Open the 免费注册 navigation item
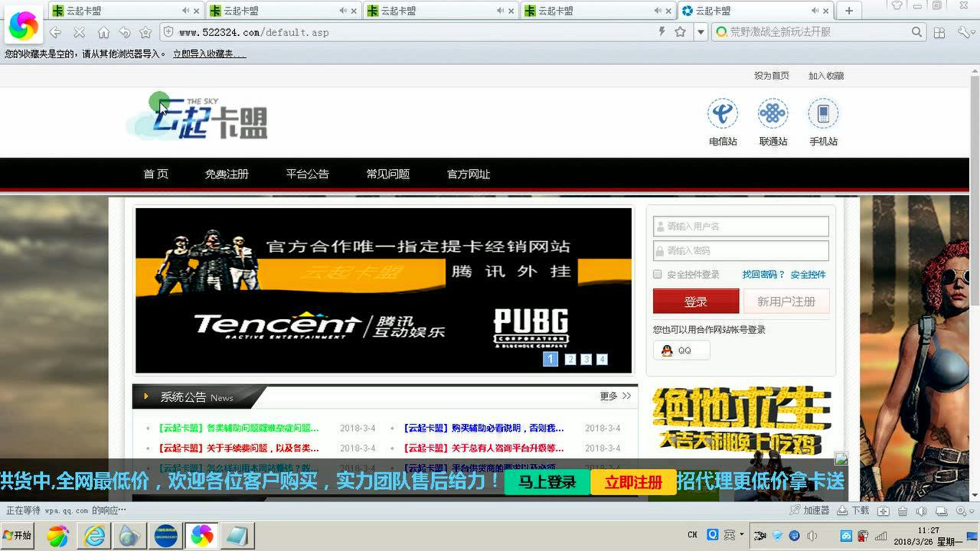Viewport: 980px width, 551px height. coord(227,174)
